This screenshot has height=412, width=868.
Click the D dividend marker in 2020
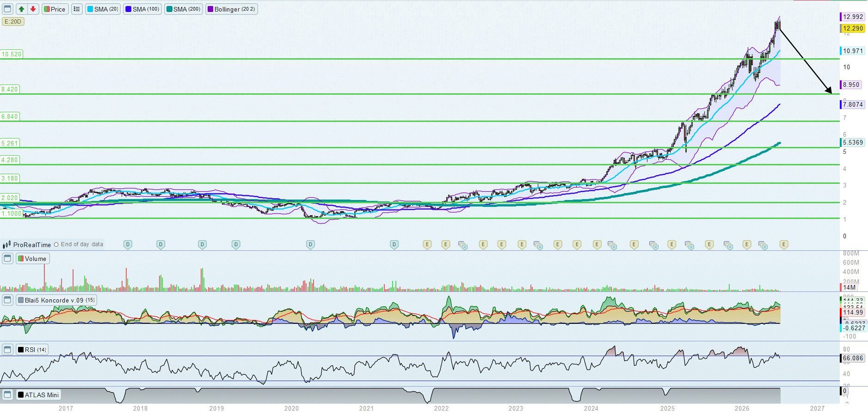point(310,244)
